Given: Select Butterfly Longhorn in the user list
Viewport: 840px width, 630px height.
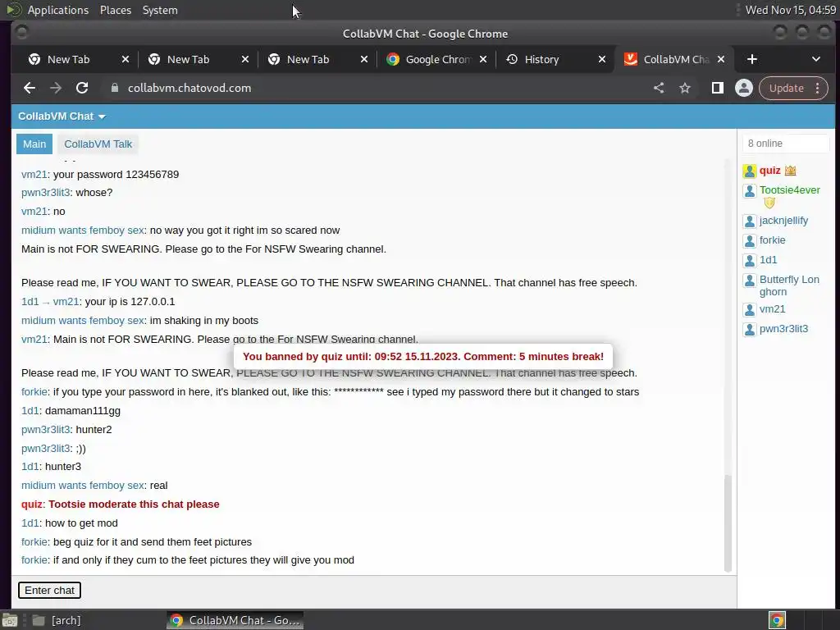Looking at the screenshot, I should [x=789, y=285].
